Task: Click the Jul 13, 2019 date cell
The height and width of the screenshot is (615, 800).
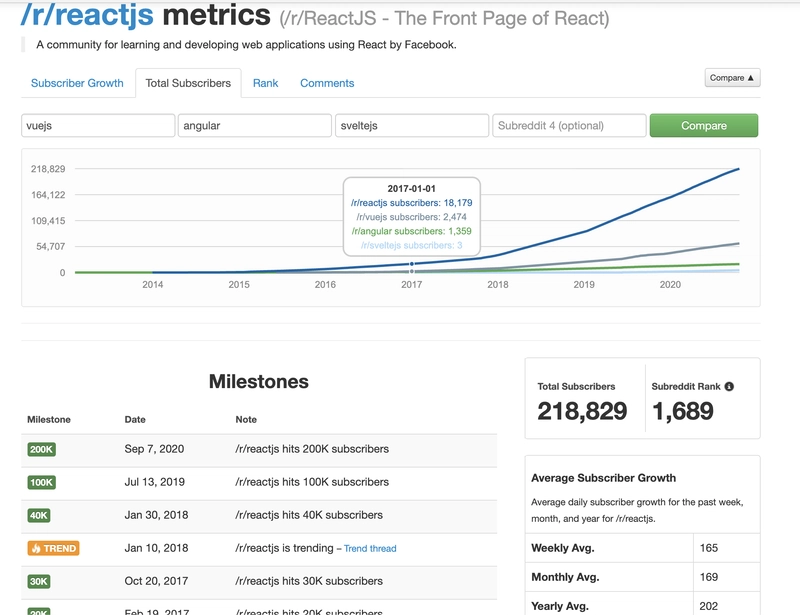Action: (x=155, y=482)
